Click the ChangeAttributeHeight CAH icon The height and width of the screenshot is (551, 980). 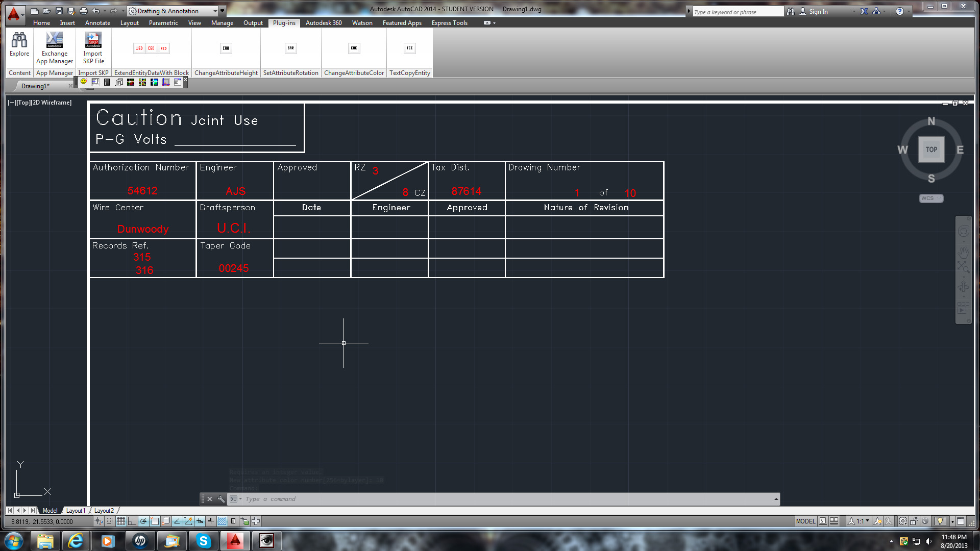click(x=226, y=48)
